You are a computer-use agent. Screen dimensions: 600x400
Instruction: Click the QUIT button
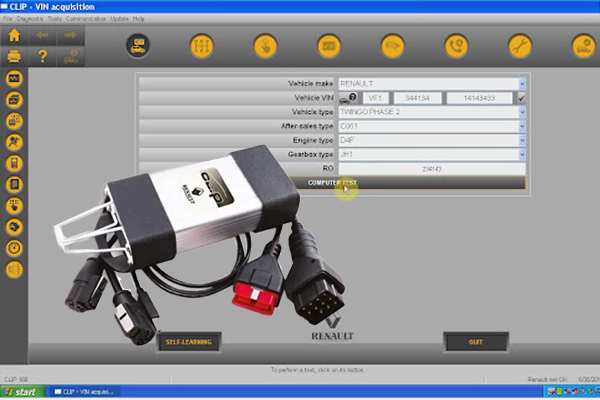tap(475, 342)
